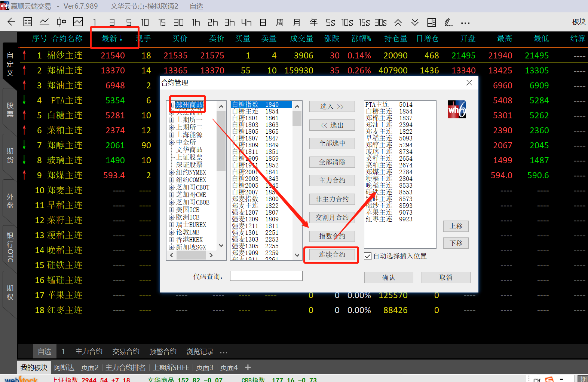The height and width of the screenshot is (382, 588).
Task: Click the contract list scroll-down arrow
Action: click(x=297, y=255)
